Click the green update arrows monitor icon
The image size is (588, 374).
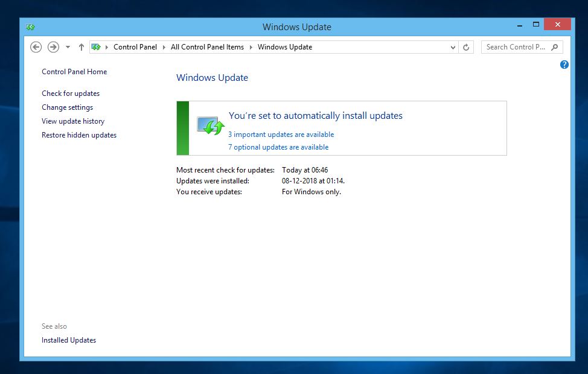point(211,125)
